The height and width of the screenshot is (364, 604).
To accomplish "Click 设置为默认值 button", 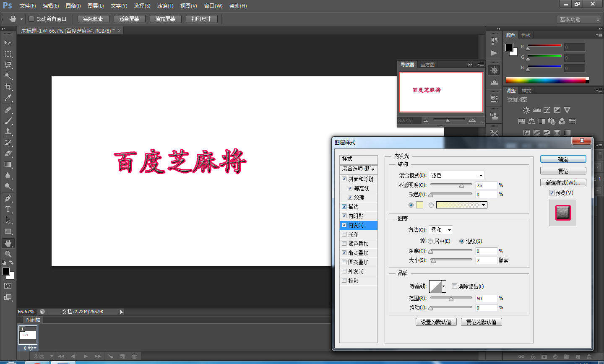I will click(x=436, y=322).
